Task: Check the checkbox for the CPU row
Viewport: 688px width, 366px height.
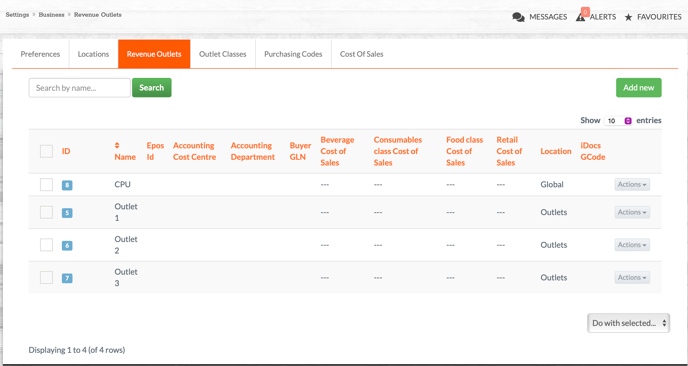Action: [x=47, y=185]
